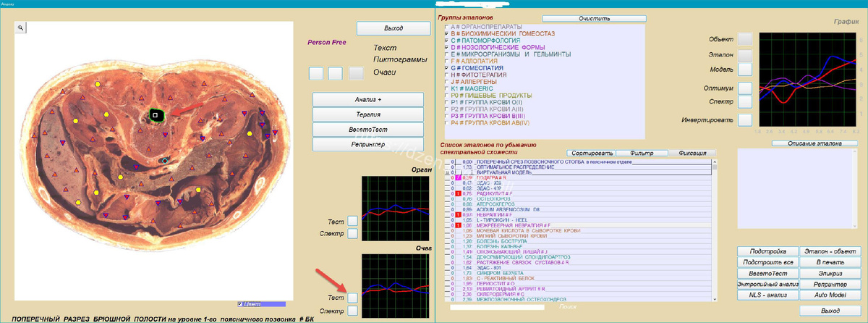This screenshot has width=868, height=323.
Task: Toggle the Тест checkbox beside the Очаг graph
Action: [352, 298]
